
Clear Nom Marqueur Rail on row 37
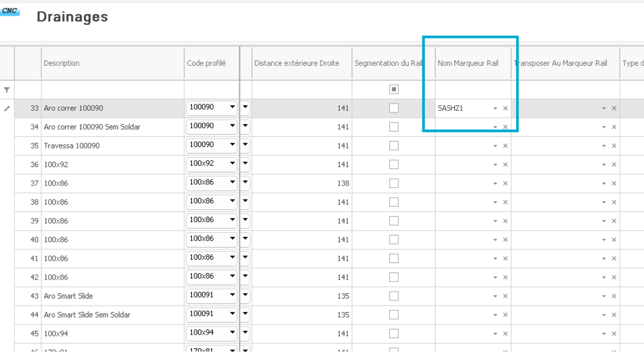click(505, 184)
